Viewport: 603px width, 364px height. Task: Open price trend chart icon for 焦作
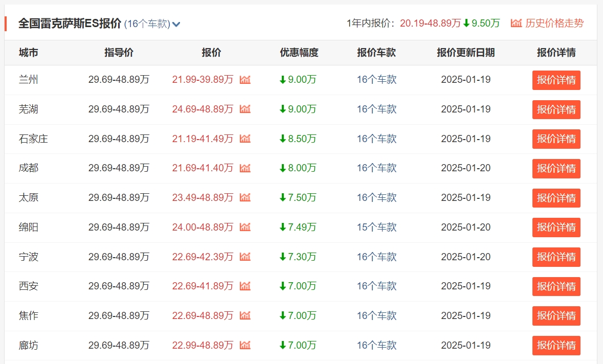click(245, 315)
